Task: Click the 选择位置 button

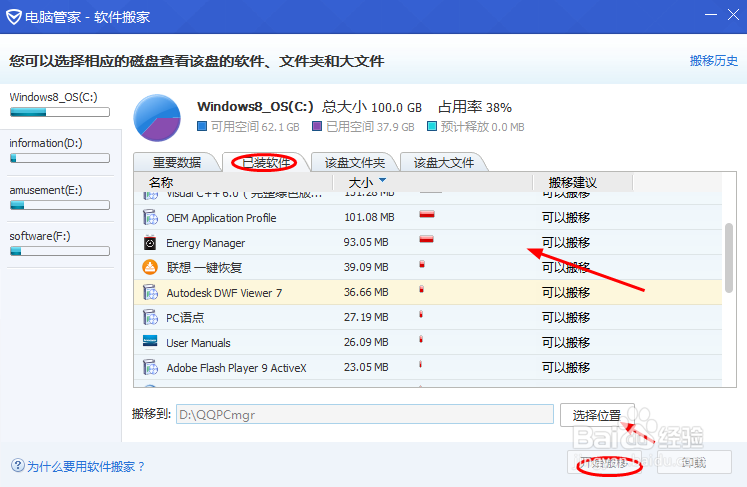Action: coord(597,415)
